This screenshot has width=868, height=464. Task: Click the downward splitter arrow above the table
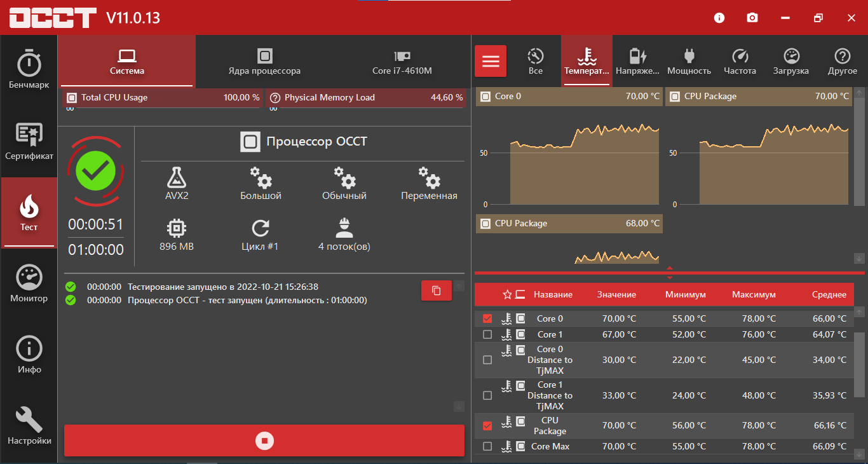670,277
